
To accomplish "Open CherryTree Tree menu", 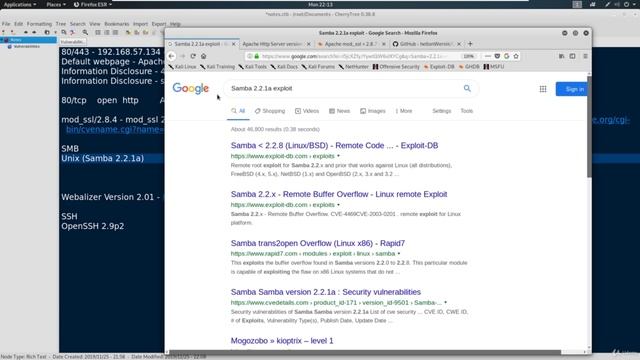I will coord(60,24).
